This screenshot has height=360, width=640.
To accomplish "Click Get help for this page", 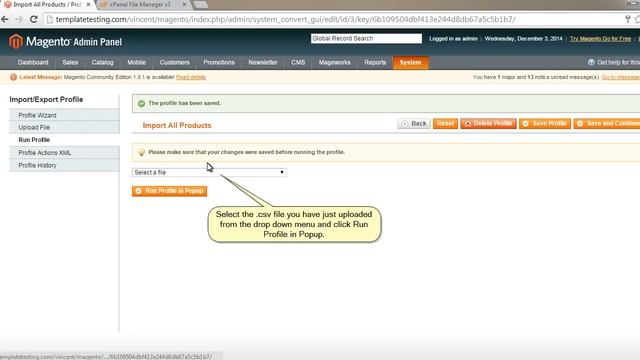I will click(x=618, y=62).
